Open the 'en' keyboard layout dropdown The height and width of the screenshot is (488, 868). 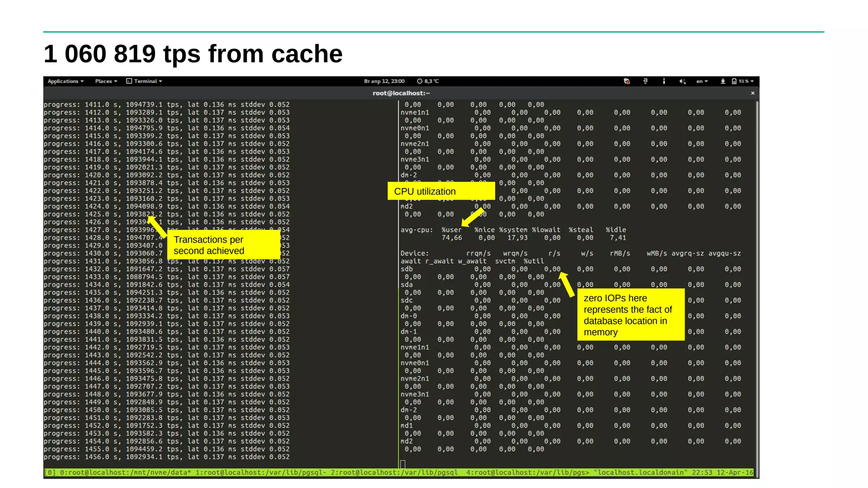coord(702,81)
